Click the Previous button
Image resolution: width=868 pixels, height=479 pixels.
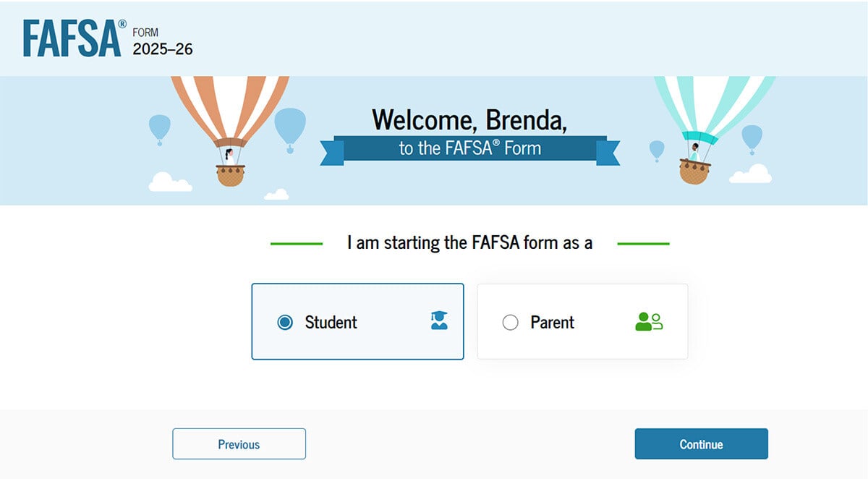239,444
